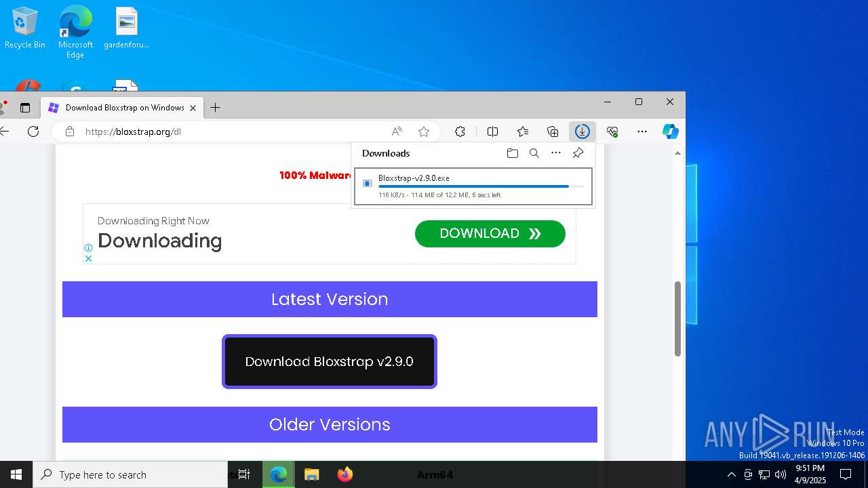The width and height of the screenshot is (868, 488).
Task: Click the taskbar search box
Action: (130, 474)
